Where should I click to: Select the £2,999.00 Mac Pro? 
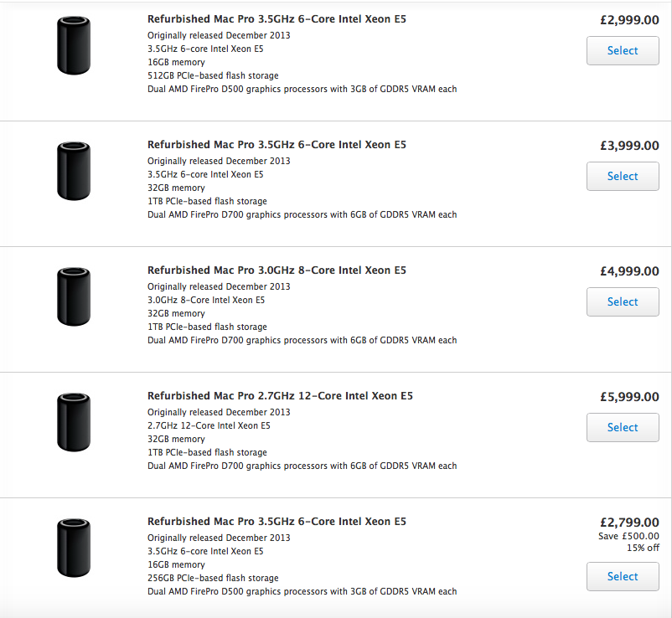[623, 50]
